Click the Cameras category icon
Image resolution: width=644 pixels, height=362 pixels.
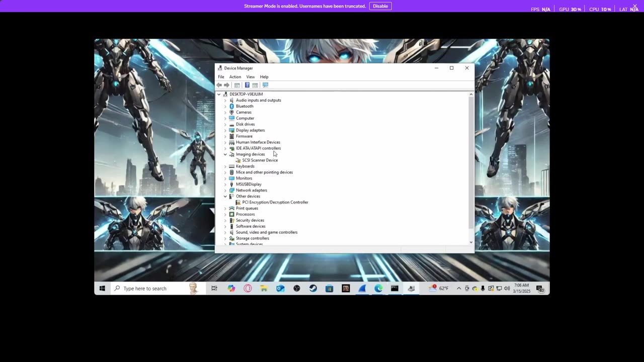[231, 112]
